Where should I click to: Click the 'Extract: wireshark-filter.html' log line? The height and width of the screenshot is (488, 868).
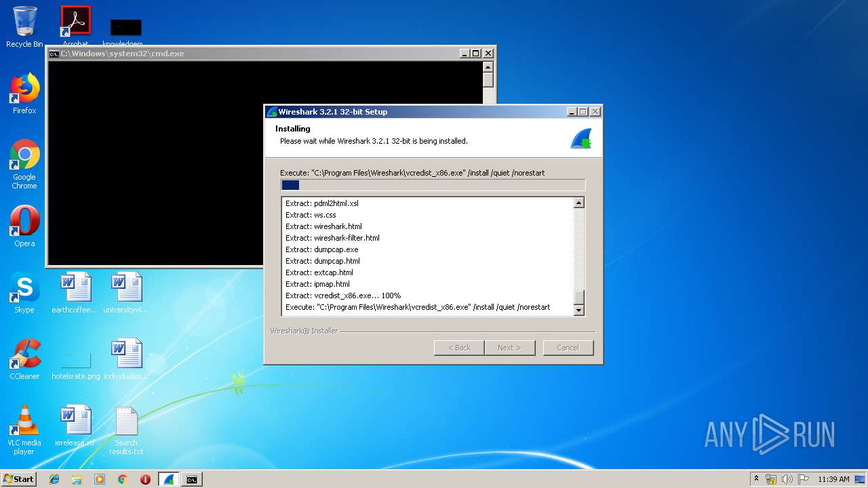[x=332, y=238]
